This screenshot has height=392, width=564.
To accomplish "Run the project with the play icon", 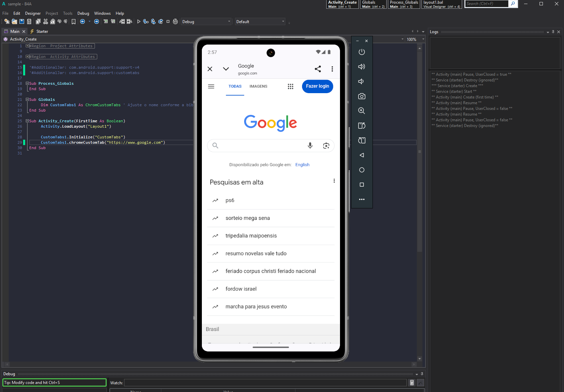I will point(138,21).
